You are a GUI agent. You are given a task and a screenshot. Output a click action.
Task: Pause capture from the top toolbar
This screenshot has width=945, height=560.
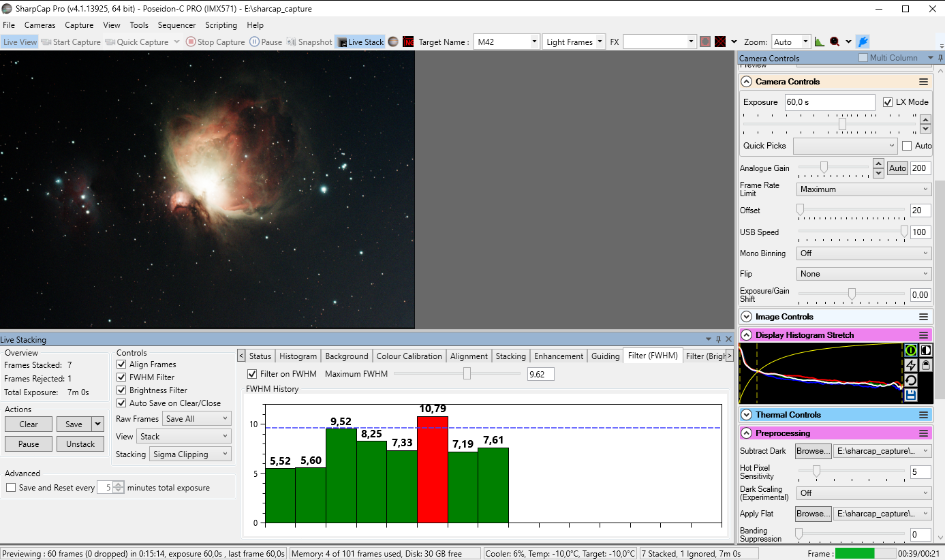[266, 42]
